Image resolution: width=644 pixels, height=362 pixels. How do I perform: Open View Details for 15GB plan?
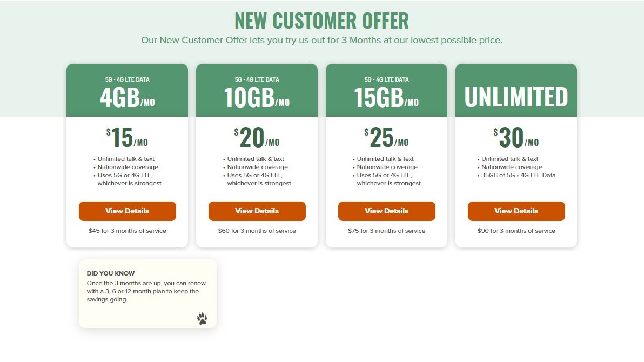(387, 211)
